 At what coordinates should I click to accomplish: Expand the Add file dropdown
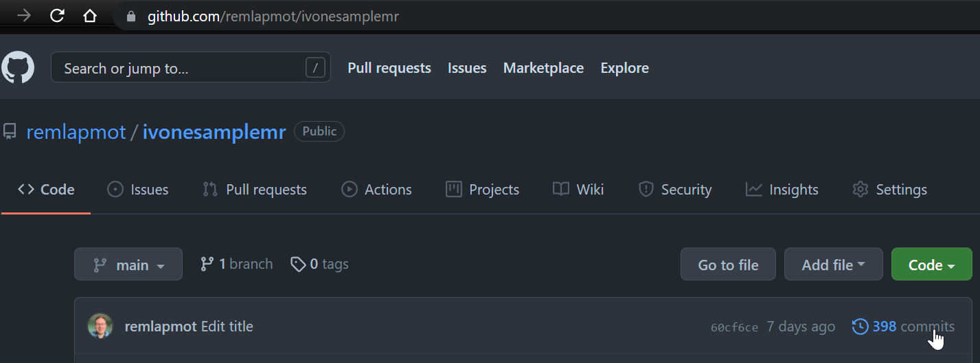click(833, 265)
